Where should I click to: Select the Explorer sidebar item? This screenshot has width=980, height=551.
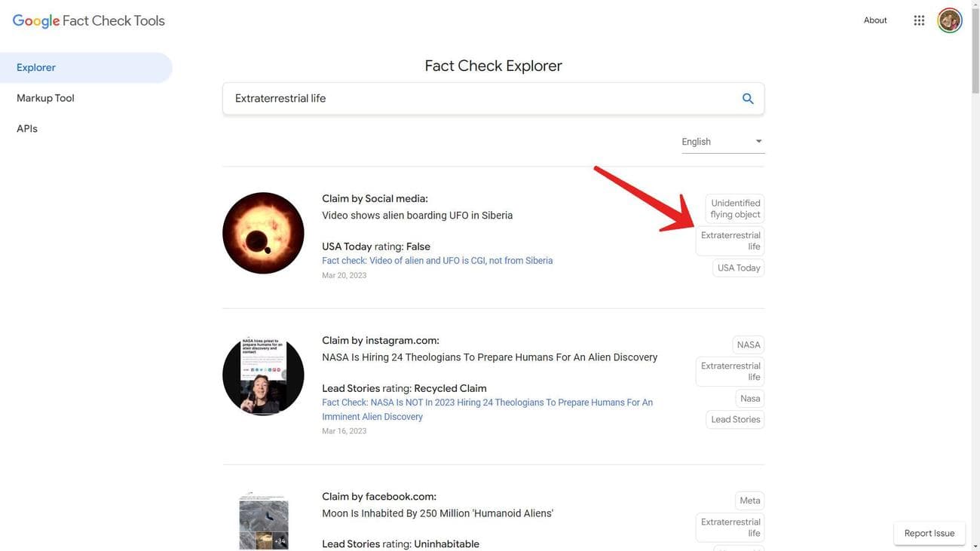click(x=35, y=68)
